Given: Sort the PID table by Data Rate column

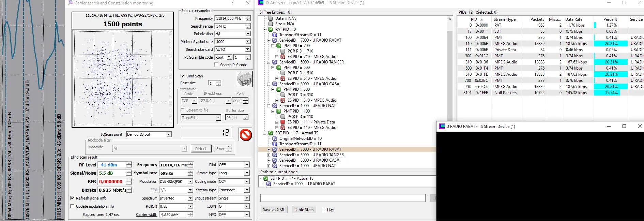Looking at the screenshot, I should tap(574, 19).
